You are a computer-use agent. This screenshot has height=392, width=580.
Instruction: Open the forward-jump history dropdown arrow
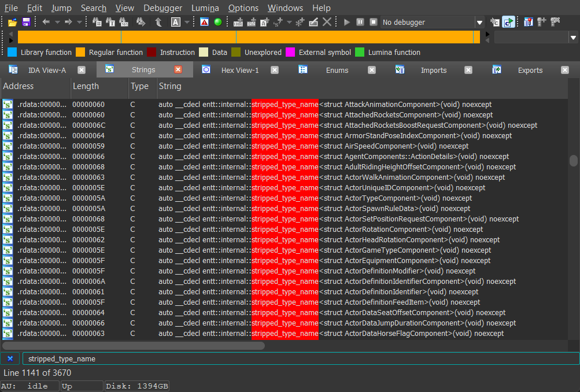coord(79,22)
